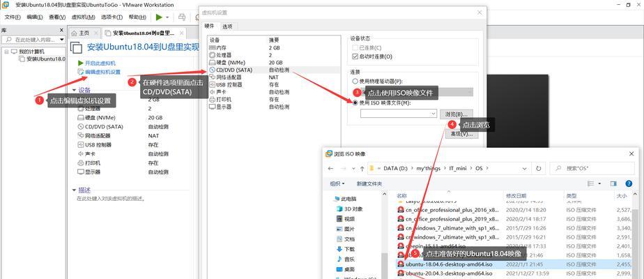The image size is (644, 279).
Task: Collapse the 描述 section
Action: tap(75, 190)
